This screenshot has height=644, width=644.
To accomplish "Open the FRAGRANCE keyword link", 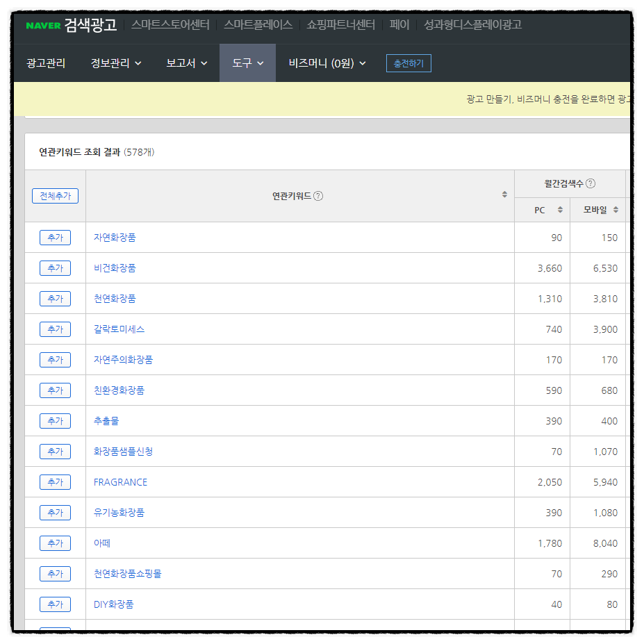I will pos(120,482).
